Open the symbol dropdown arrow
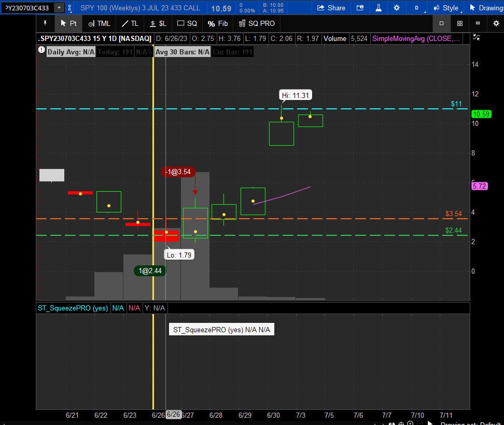504x425 pixels. coord(59,8)
